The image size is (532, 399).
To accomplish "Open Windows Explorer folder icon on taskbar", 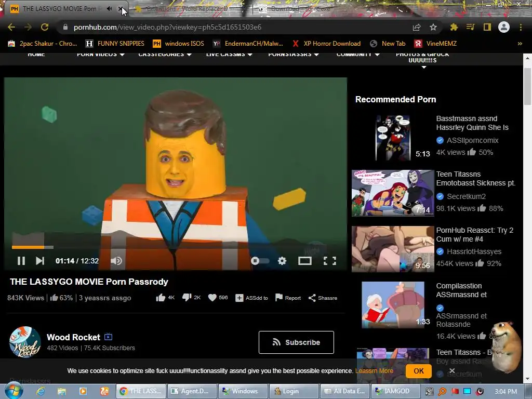I will click(x=61, y=391).
